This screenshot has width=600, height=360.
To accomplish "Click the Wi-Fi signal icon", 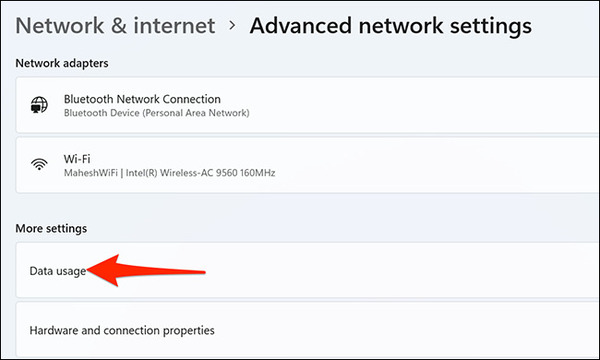I will tap(39, 165).
